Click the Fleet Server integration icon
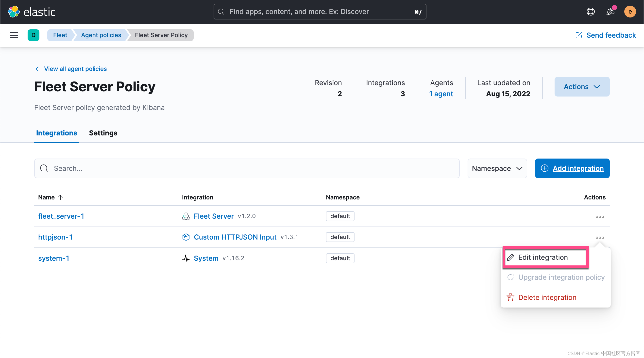This screenshot has width=644, height=358. coord(186,216)
